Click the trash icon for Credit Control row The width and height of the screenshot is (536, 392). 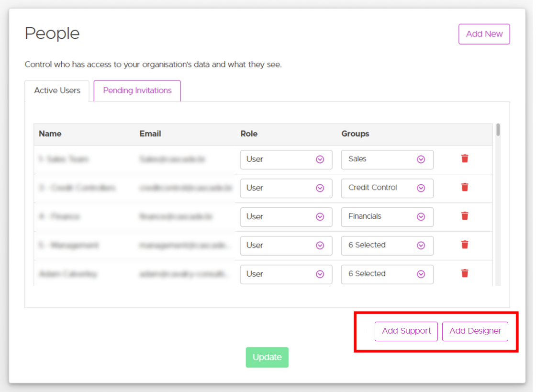464,188
